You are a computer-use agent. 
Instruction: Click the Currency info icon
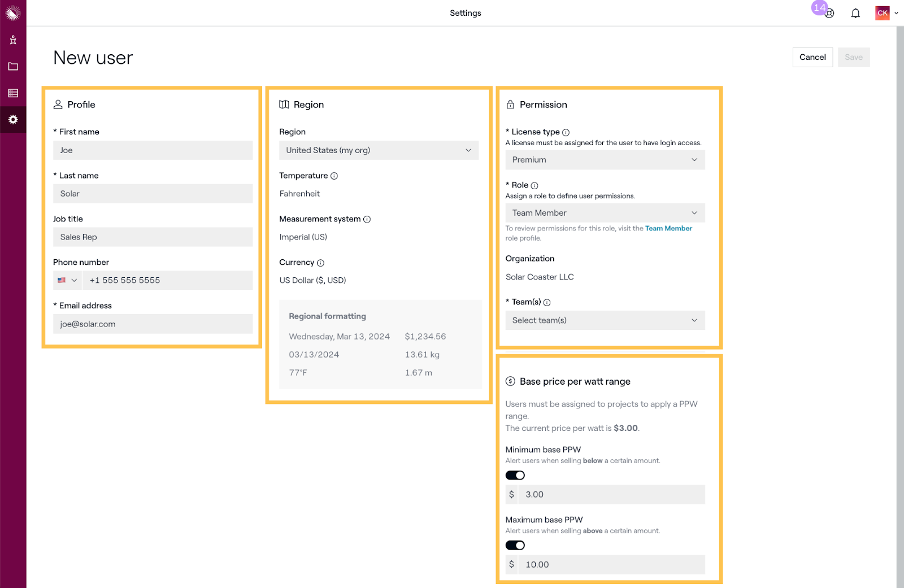320,262
